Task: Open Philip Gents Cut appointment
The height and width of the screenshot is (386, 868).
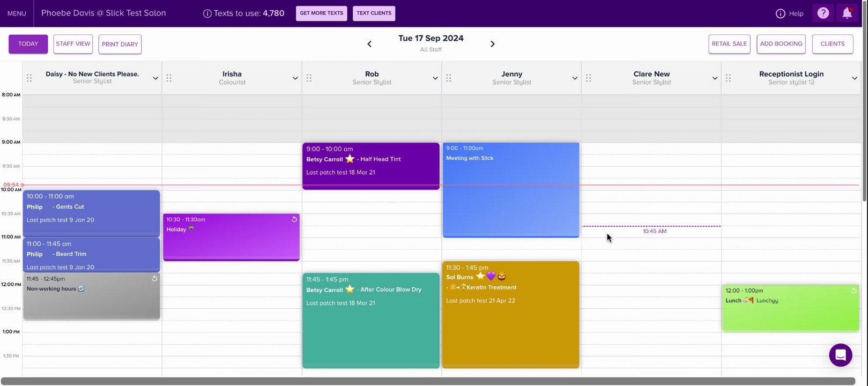Action: 92,213
